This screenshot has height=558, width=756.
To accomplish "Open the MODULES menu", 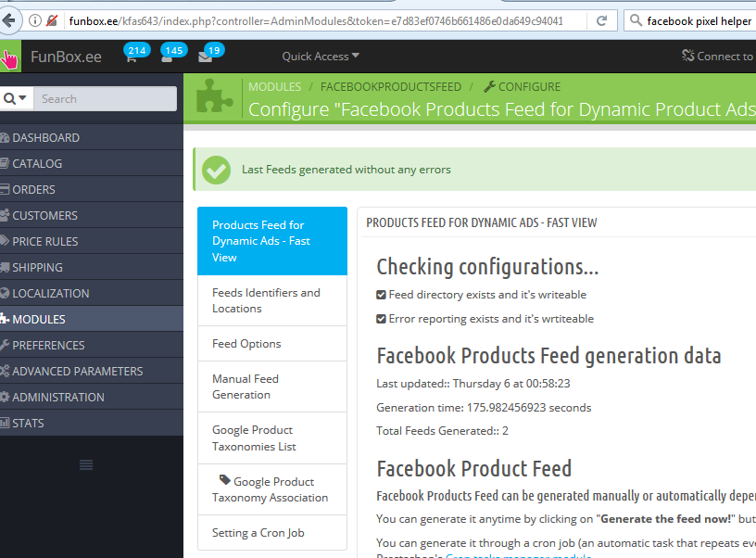I will tap(92, 319).
